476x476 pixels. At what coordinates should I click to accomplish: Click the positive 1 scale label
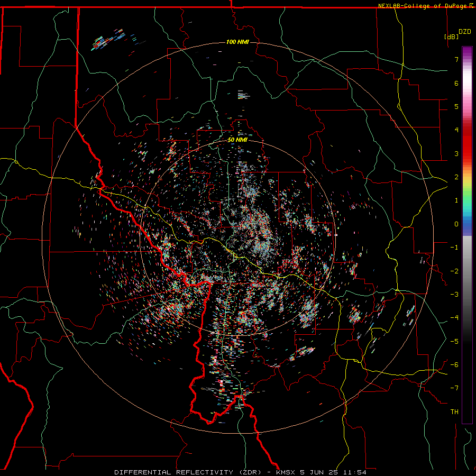point(456,200)
